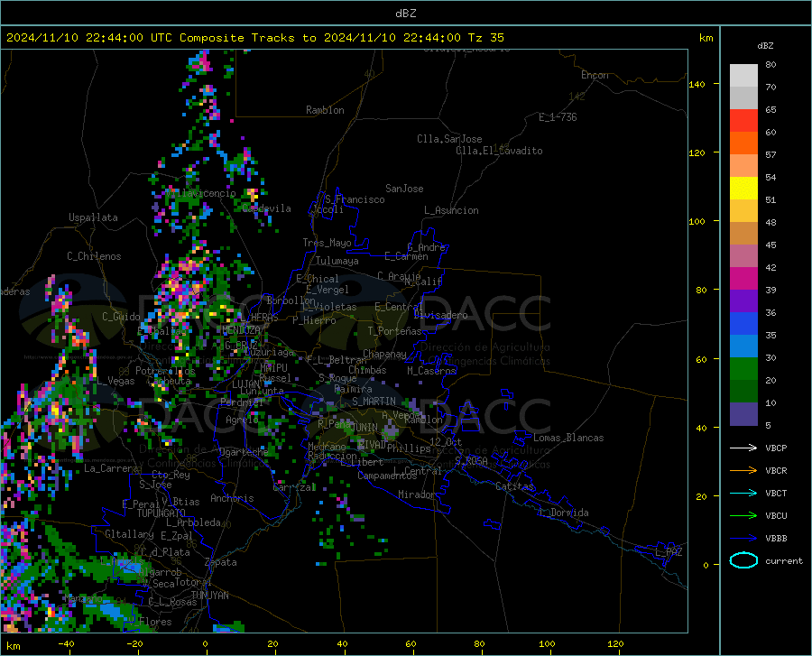
Task: Click the blue VBBB arrow icon
Action: tap(743, 539)
